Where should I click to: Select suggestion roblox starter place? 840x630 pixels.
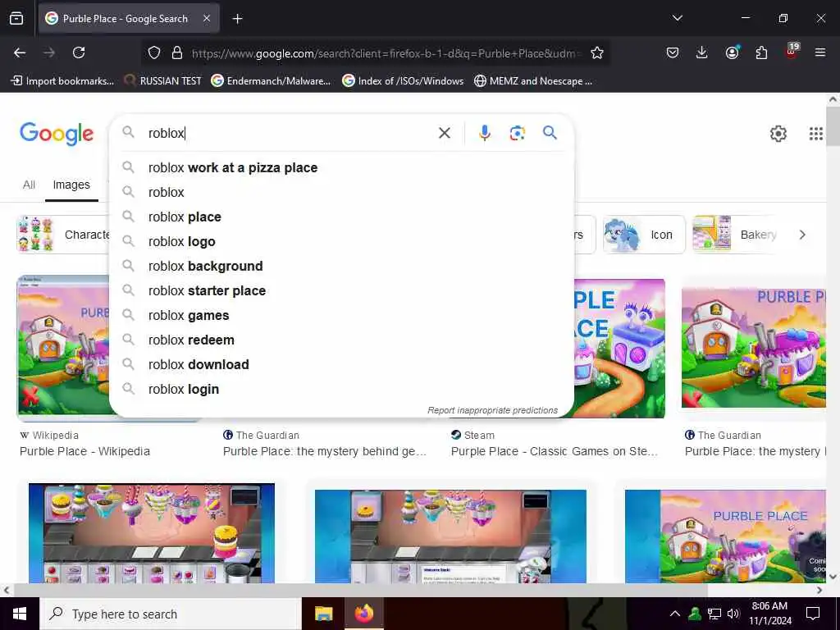[x=341, y=291]
